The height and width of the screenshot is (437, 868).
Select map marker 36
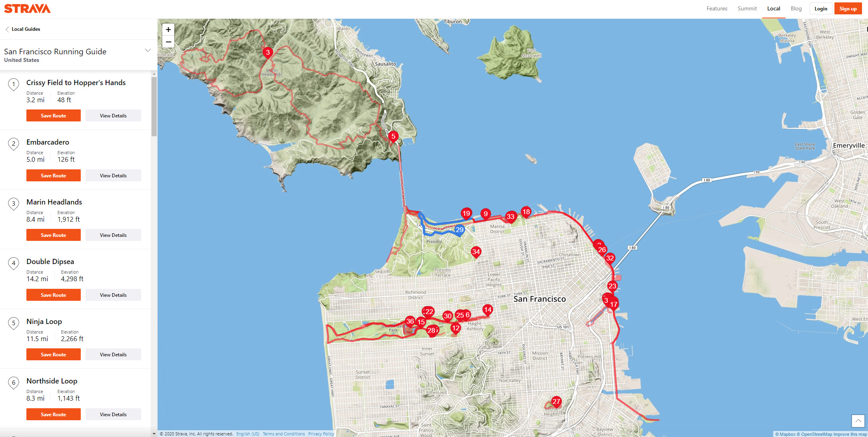pyautogui.click(x=410, y=322)
